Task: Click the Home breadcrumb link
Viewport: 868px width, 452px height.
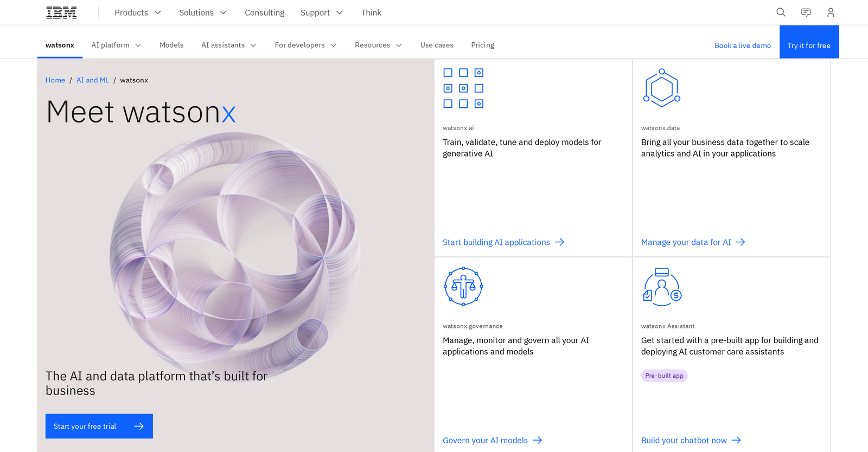Action: [55, 80]
